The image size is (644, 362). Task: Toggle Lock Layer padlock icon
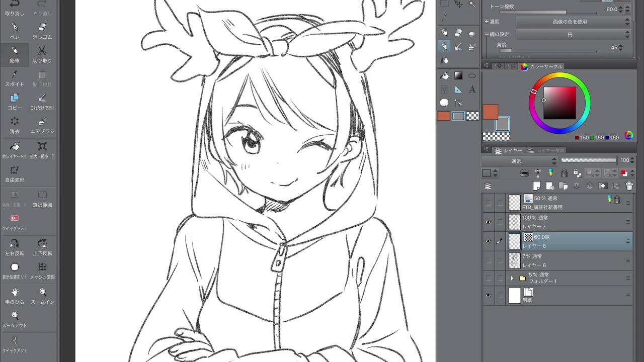coord(564,173)
